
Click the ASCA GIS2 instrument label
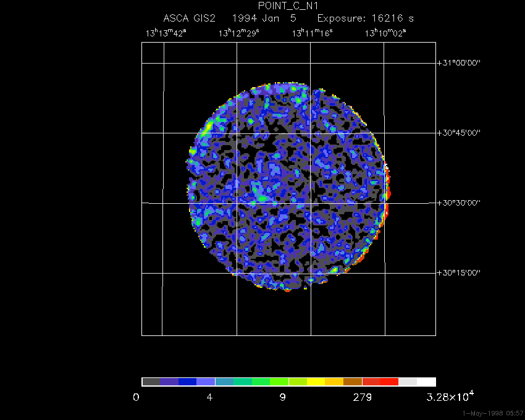189,19
